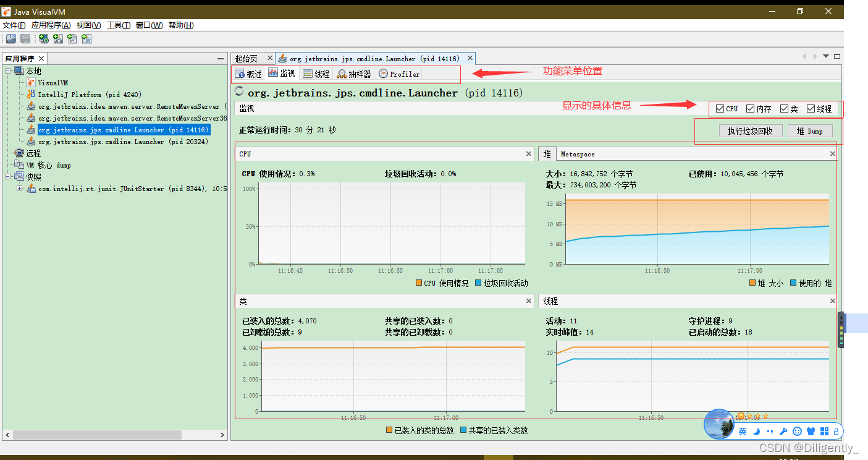This screenshot has width=868, height=460.
Task: Click the Add JMX Connection toolbar icon
Action: (57, 38)
